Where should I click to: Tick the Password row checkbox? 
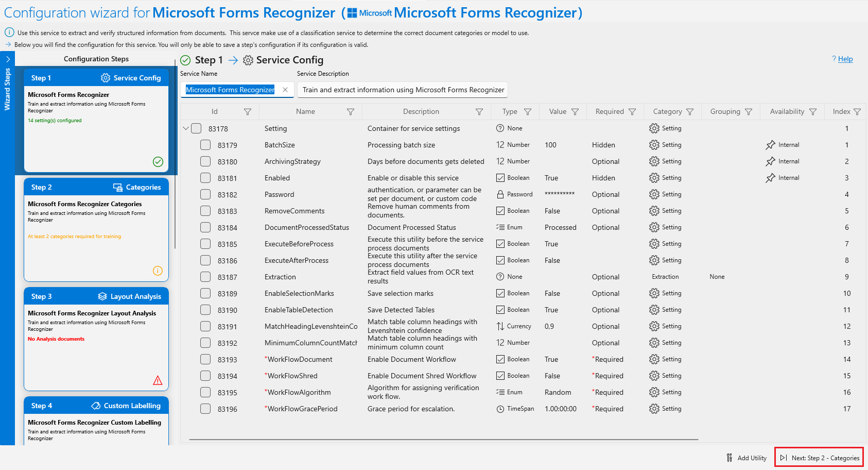click(x=205, y=194)
